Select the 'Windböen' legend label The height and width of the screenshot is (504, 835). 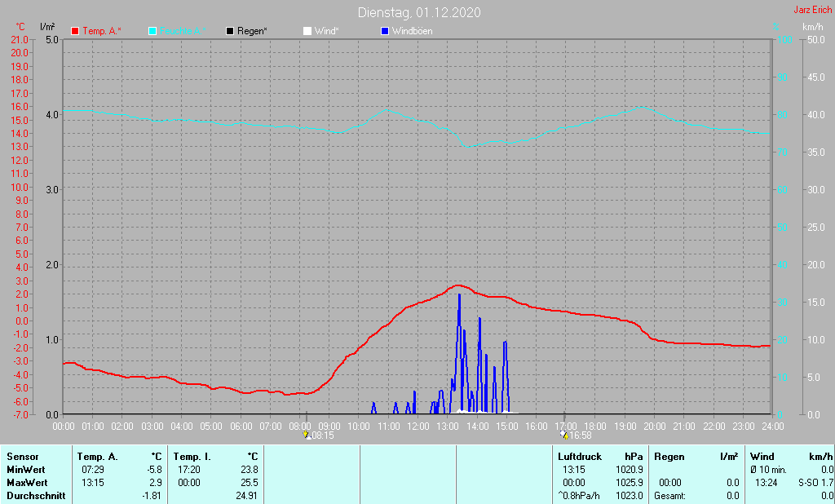coord(412,31)
